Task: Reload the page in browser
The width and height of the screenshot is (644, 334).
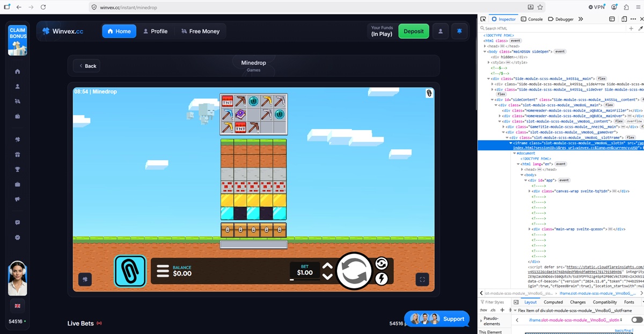Action: [43, 7]
